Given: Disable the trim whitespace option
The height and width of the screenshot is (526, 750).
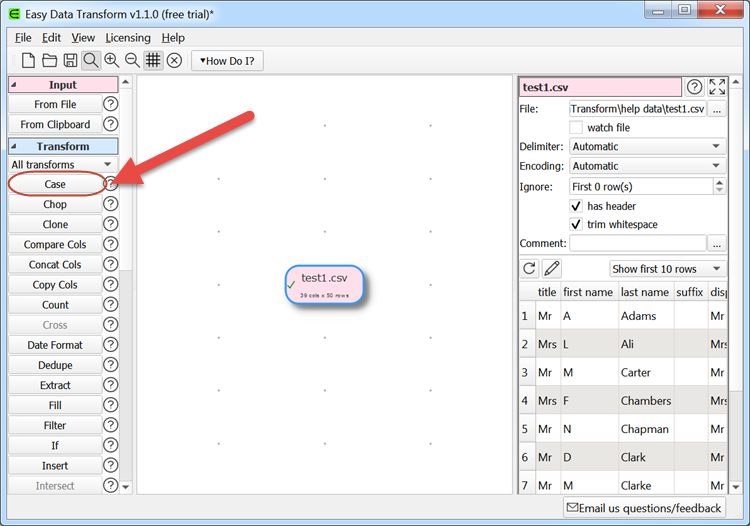Looking at the screenshot, I should tap(576, 224).
